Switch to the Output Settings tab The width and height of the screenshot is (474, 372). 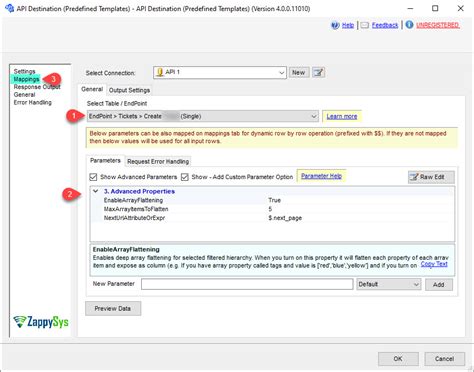[x=129, y=90]
